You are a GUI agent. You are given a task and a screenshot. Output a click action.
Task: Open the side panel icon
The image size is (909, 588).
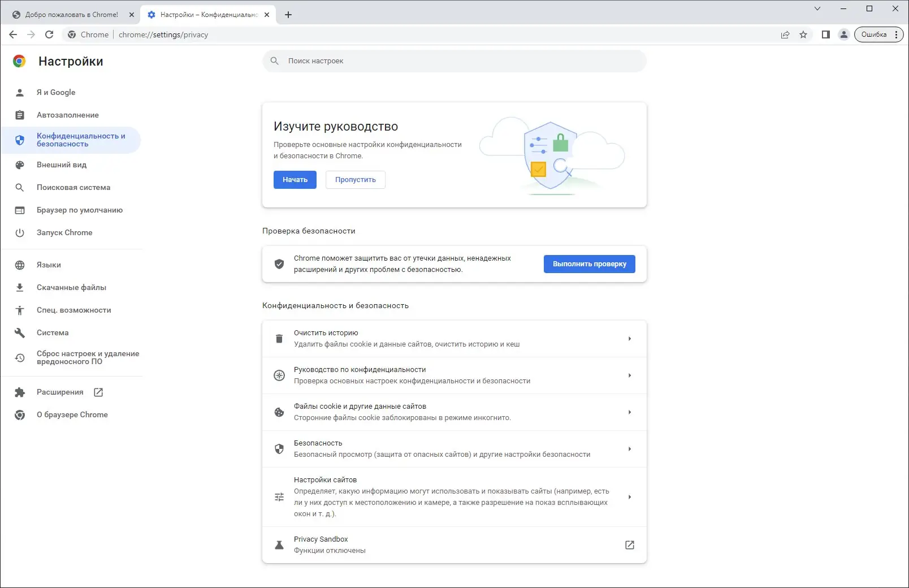point(825,34)
